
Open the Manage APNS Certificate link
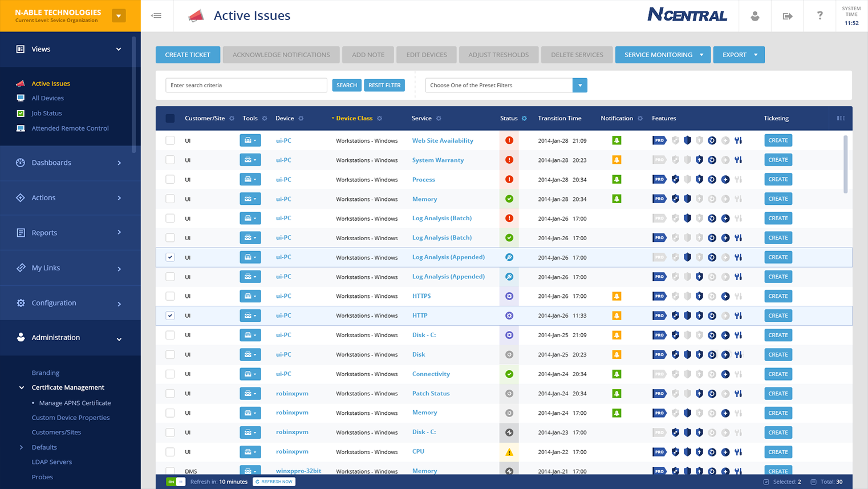coord(75,403)
